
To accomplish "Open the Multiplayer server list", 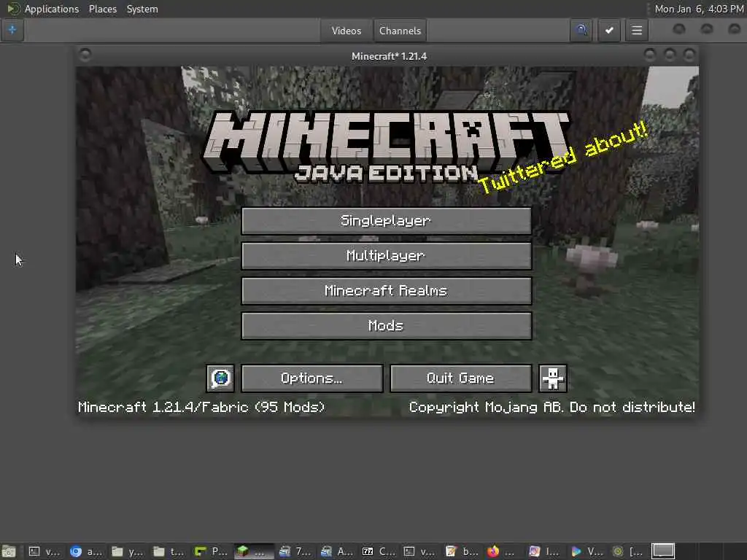I will (387, 256).
